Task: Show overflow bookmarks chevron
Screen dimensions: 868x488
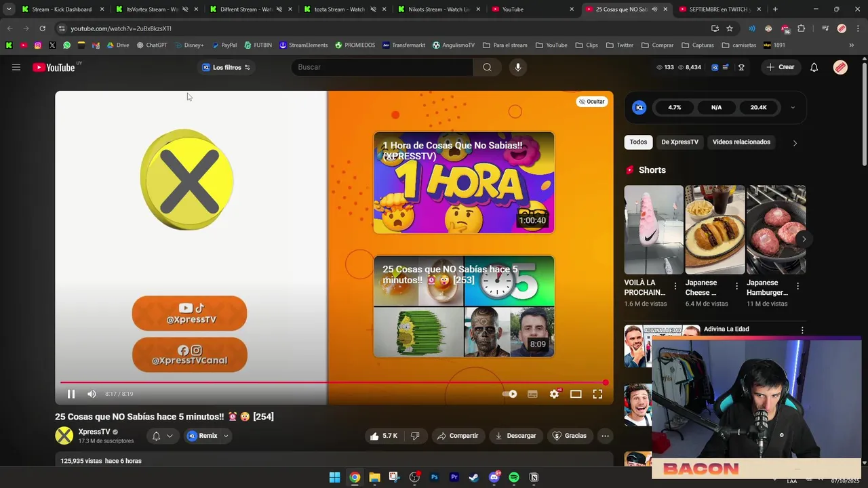Action: (852, 45)
